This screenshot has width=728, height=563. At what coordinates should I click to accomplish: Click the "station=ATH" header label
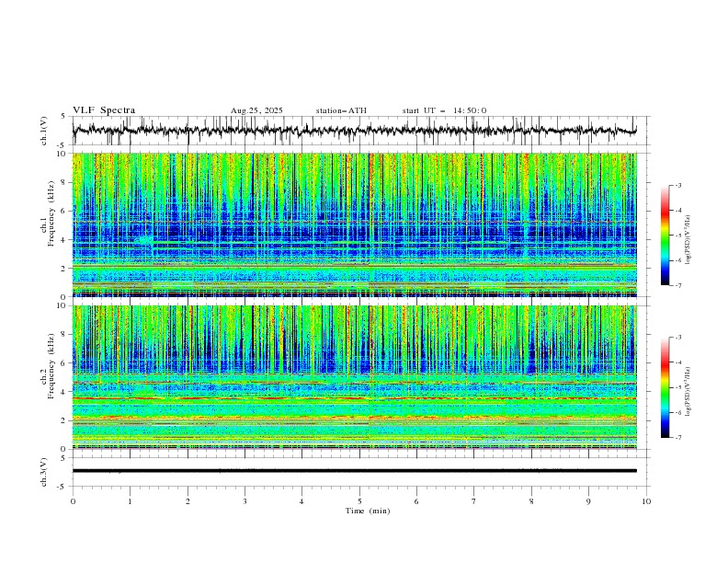pos(341,110)
